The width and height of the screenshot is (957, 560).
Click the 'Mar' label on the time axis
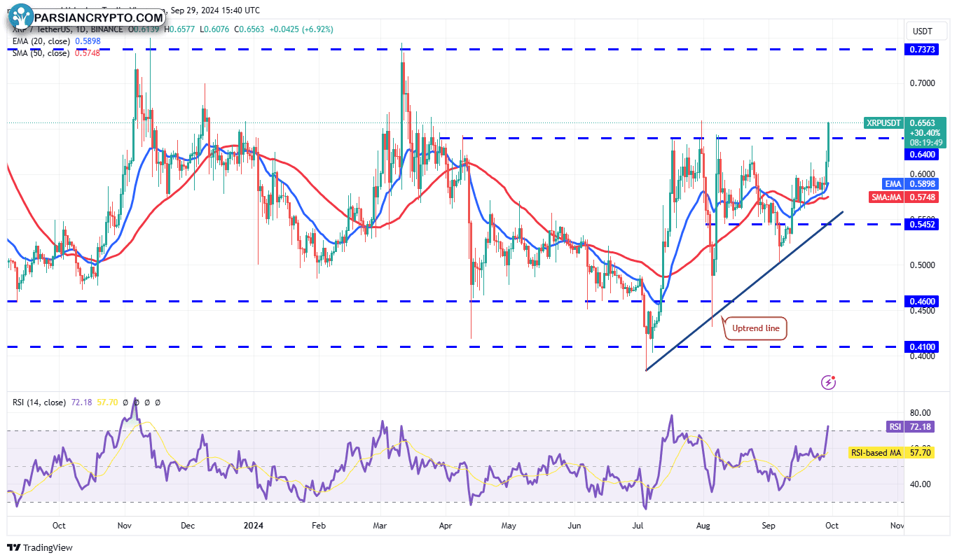pyautogui.click(x=381, y=524)
